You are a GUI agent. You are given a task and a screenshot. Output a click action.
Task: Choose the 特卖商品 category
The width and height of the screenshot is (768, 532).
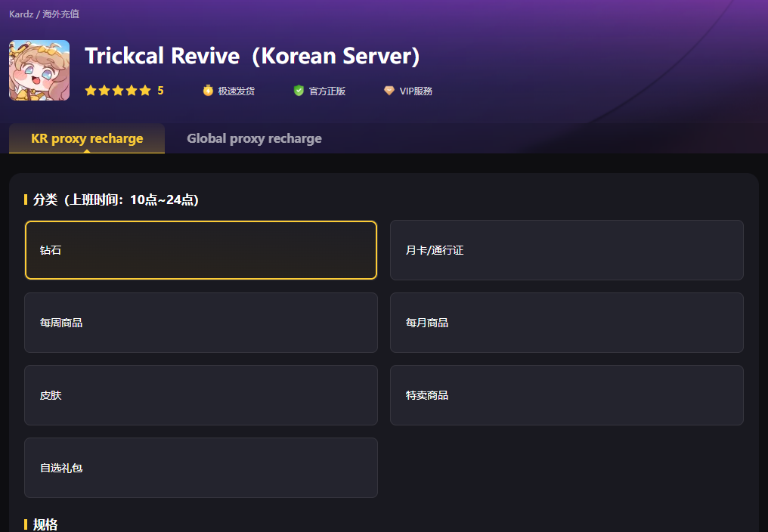566,395
